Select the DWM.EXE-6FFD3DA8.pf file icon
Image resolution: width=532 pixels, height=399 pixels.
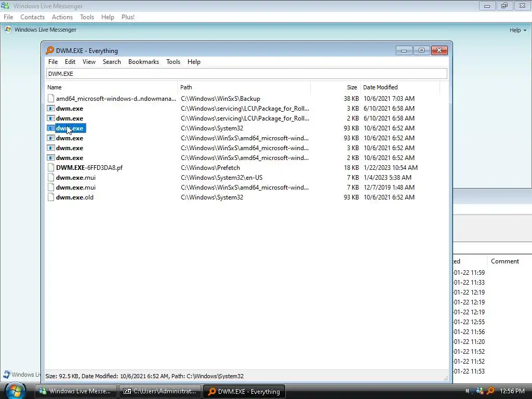point(51,168)
